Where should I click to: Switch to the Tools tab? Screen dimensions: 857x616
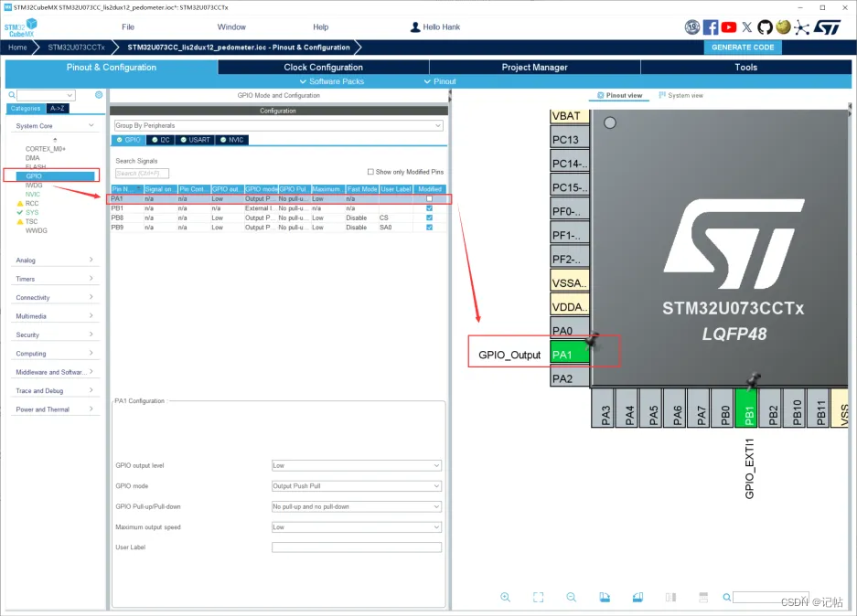pyautogui.click(x=745, y=67)
